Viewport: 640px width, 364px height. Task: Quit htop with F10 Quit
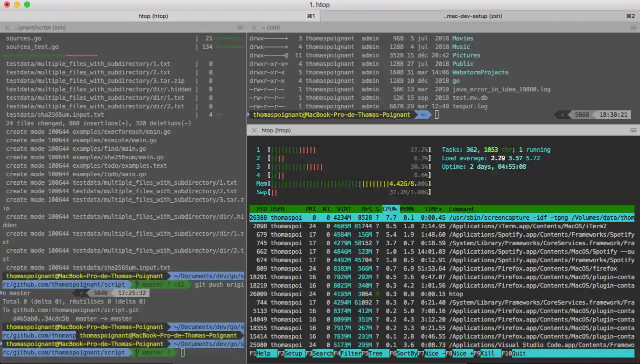(x=515, y=354)
